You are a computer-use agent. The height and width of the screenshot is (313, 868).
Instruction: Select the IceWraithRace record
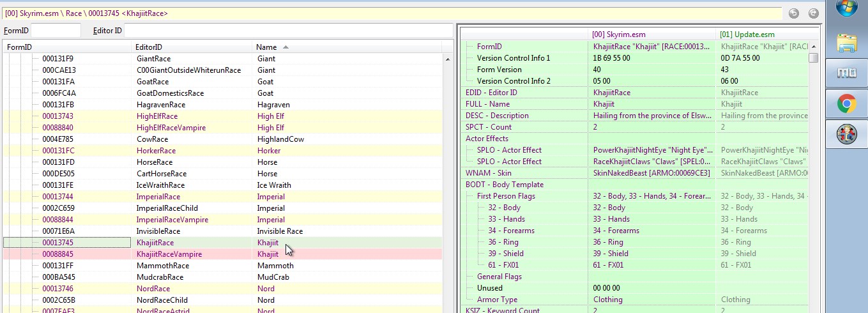tap(222, 185)
